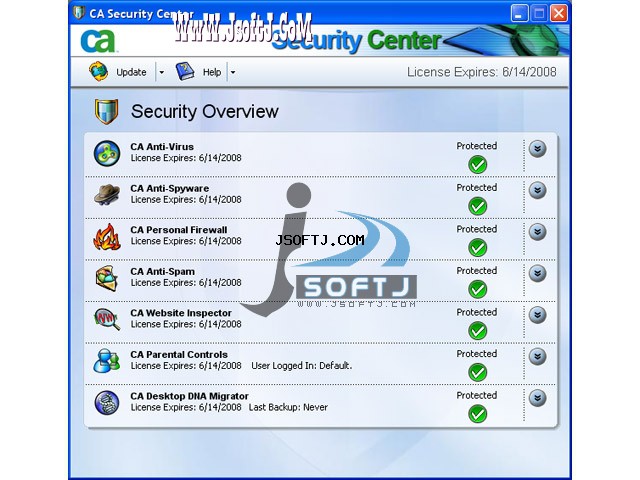
Task: Expand the CA Anti-Spam details chevron
Action: pos(538,273)
